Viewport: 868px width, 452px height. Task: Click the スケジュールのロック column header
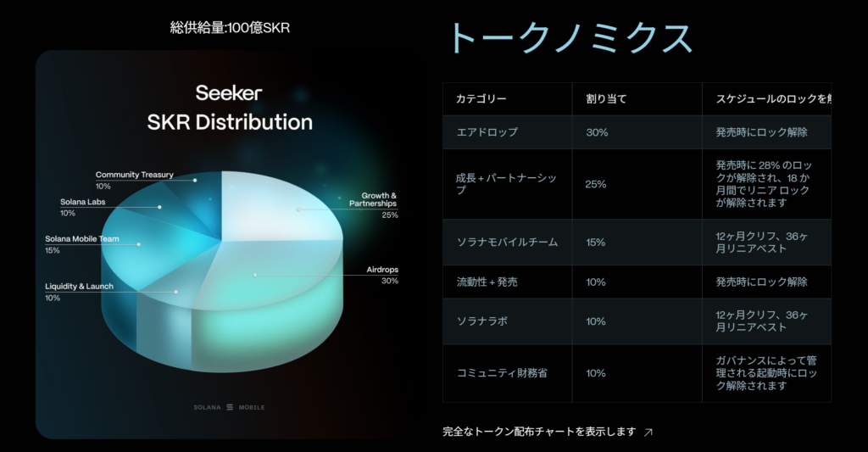tap(766, 99)
